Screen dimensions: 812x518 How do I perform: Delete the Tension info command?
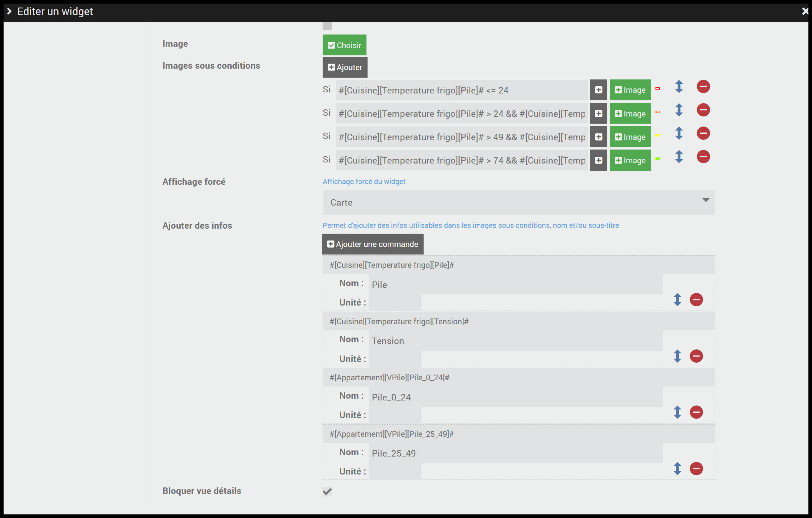coord(696,356)
